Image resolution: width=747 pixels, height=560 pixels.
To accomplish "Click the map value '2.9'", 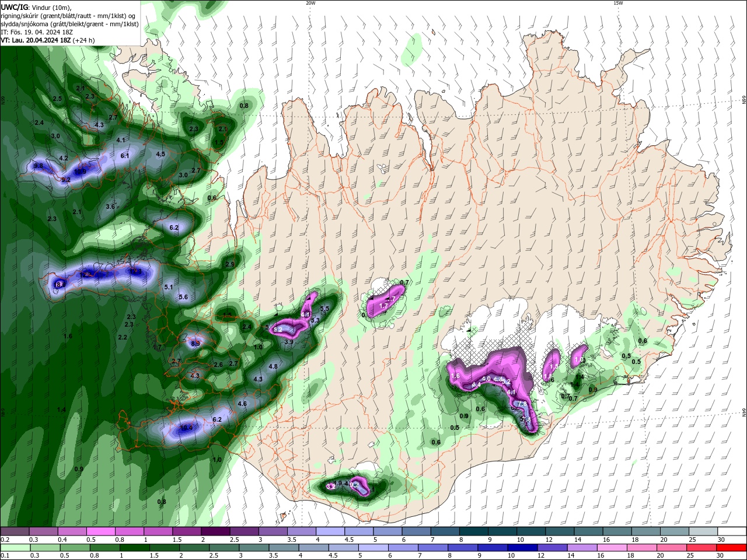I will pos(230,265).
